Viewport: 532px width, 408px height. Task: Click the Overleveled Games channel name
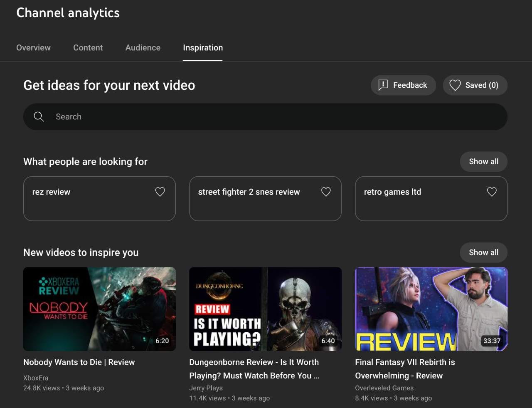(x=384, y=388)
